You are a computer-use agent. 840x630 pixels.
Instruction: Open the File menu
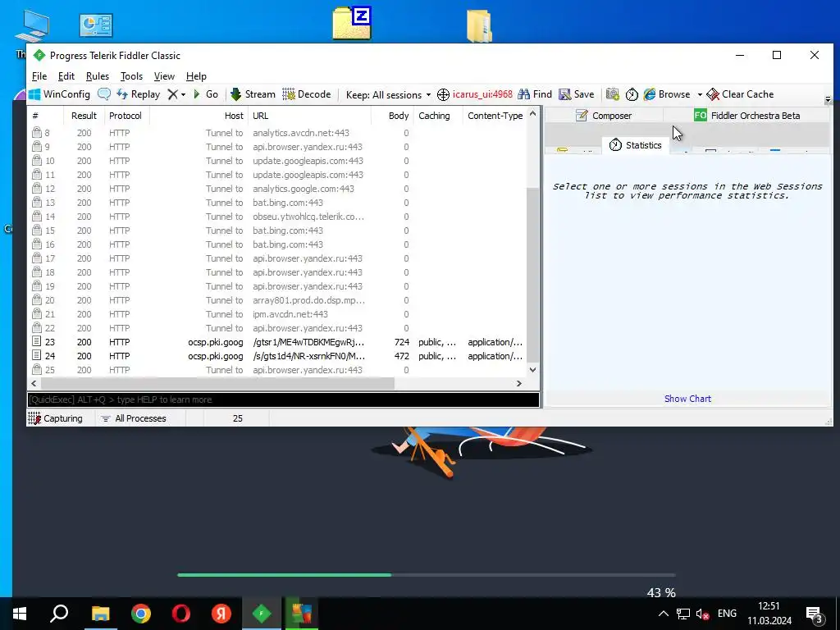[x=39, y=76]
